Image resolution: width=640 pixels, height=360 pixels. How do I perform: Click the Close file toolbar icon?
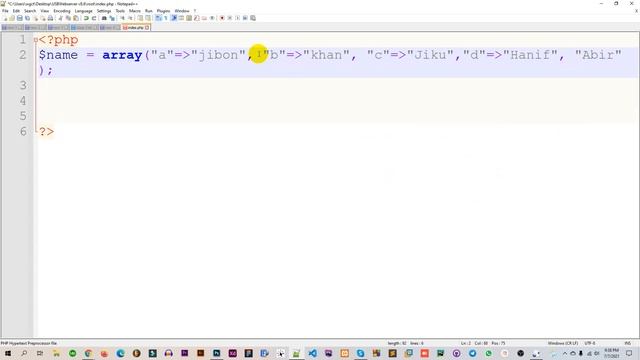[x=36, y=18]
